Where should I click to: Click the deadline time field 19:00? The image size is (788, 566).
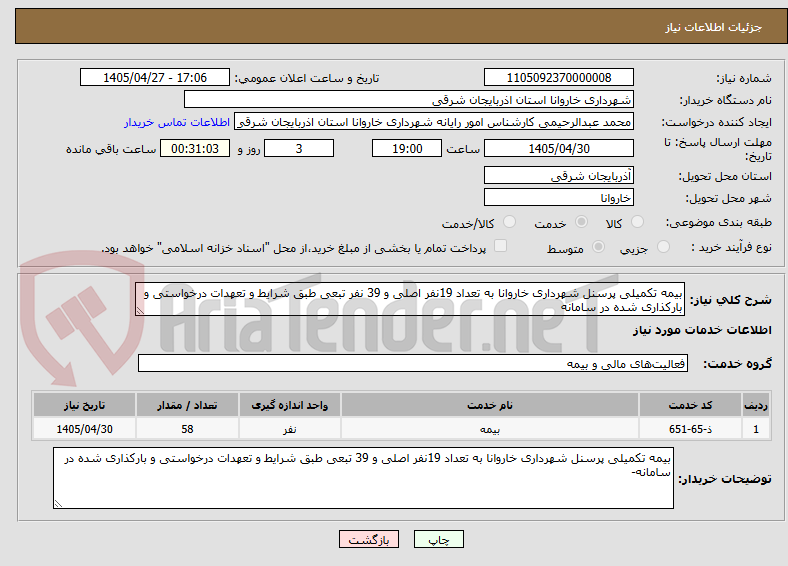[407, 148]
